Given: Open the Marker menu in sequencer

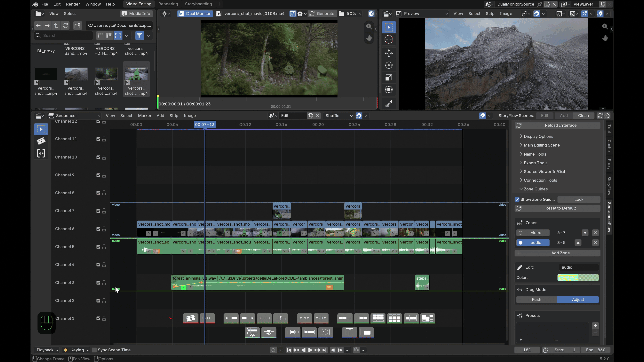Looking at the screenshot, I should click(145, 116).
